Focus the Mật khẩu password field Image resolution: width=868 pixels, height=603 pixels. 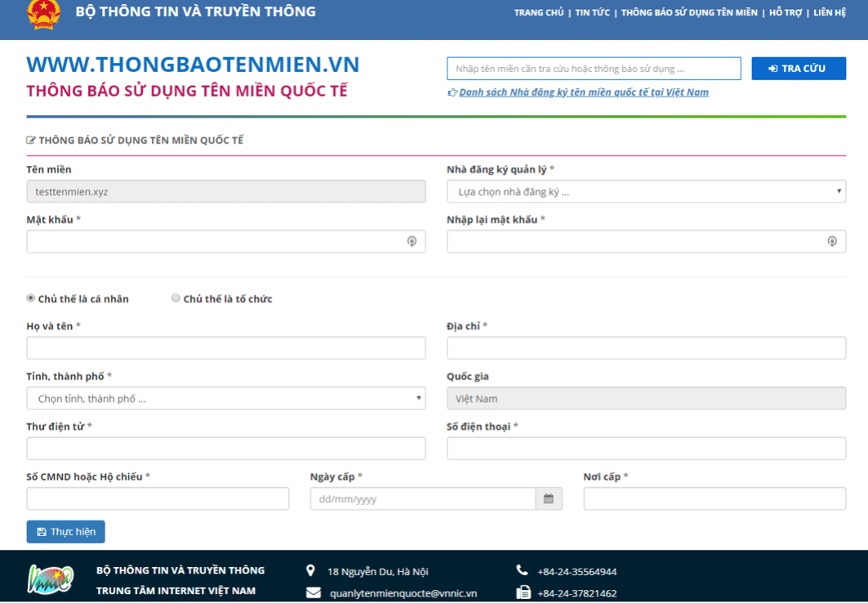(x=226, y=241)
